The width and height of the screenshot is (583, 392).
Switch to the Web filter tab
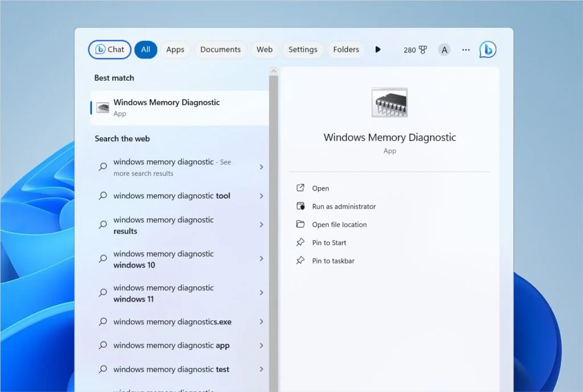[264, 49]
